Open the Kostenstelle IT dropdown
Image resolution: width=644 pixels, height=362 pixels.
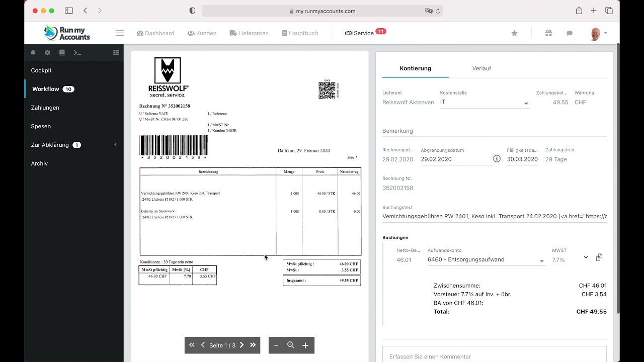point(485,103)
